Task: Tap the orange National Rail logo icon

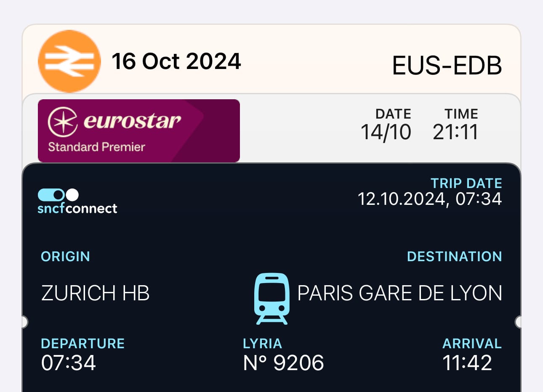Action: [69, 61]
